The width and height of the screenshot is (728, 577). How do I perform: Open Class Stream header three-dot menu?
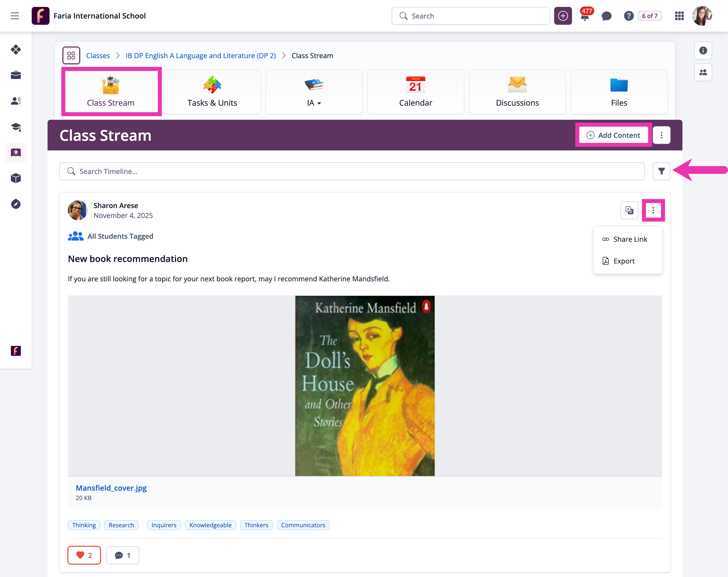661,135
